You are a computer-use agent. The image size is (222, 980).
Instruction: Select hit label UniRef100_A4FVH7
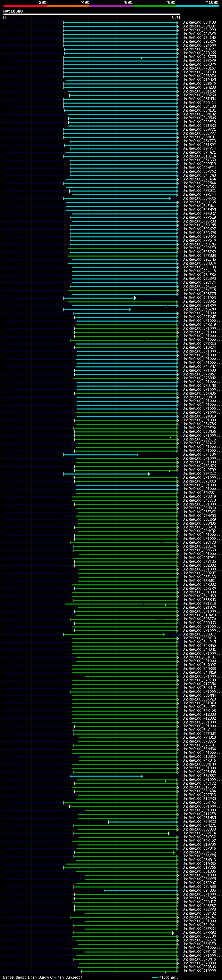[x=199, y=366]
